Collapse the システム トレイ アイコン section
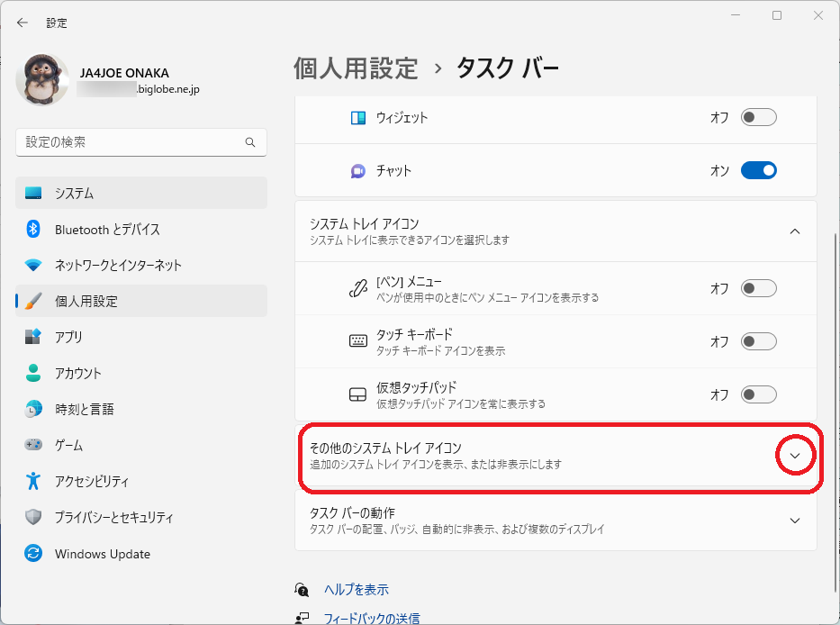Screen dimensions: 840x625 tap(795, 231)
